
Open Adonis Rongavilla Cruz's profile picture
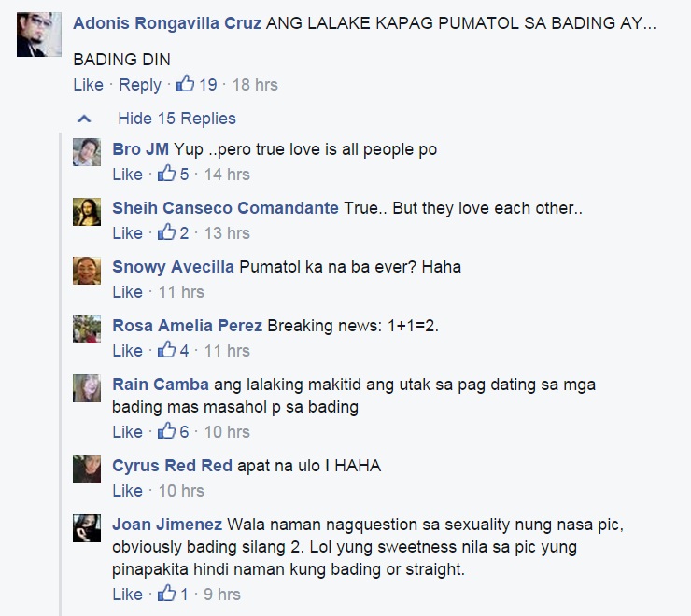click(39, 35)
